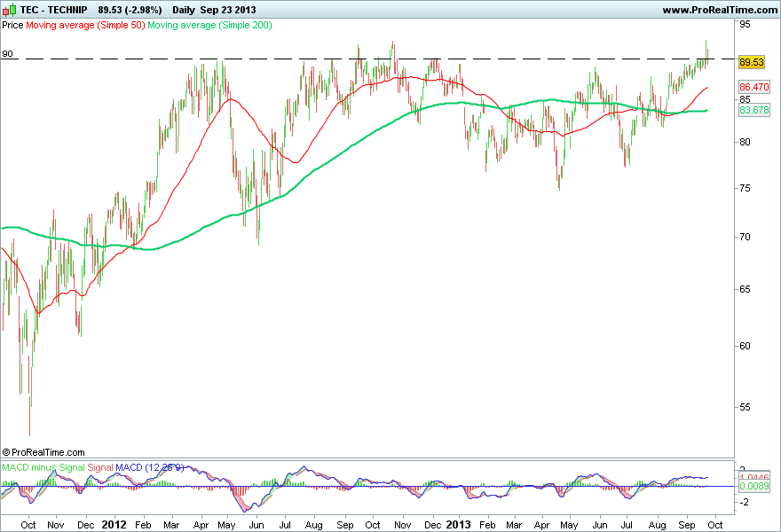Click the Daily timeframe label
This screenshot has height=532, width=781.
click(184, 10)
